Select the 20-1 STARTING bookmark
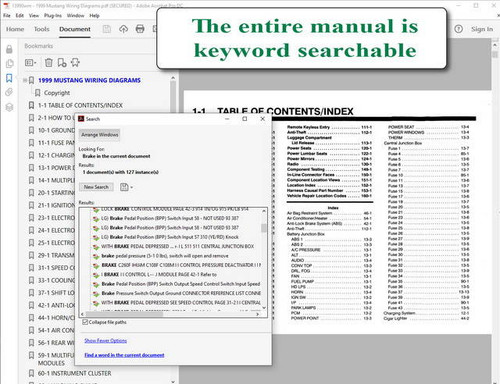 56,193
